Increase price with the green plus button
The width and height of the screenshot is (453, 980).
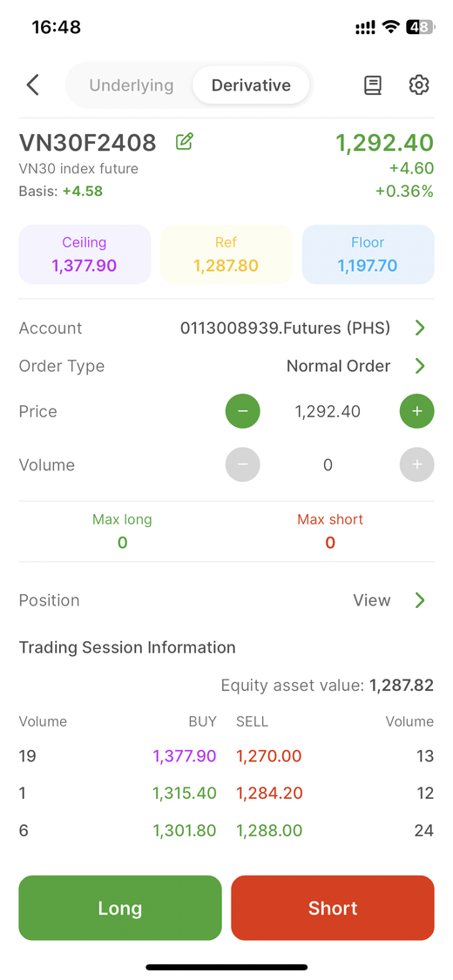coord(416,411)
